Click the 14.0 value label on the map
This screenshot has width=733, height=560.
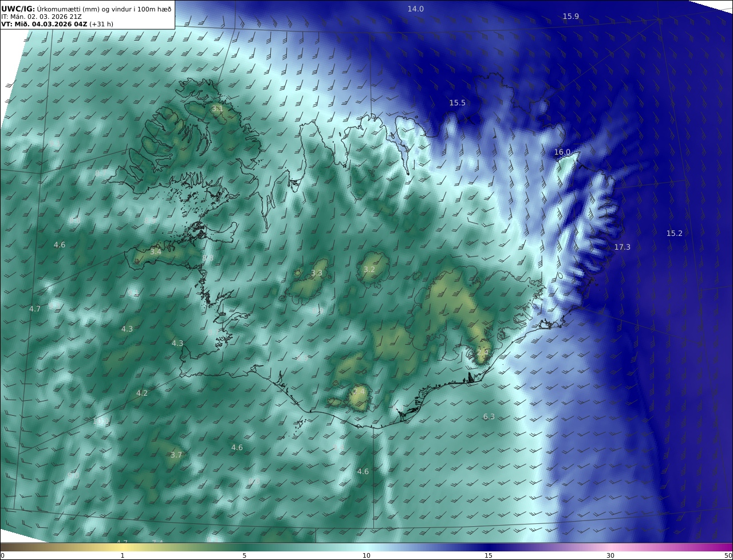coord(416,9)
